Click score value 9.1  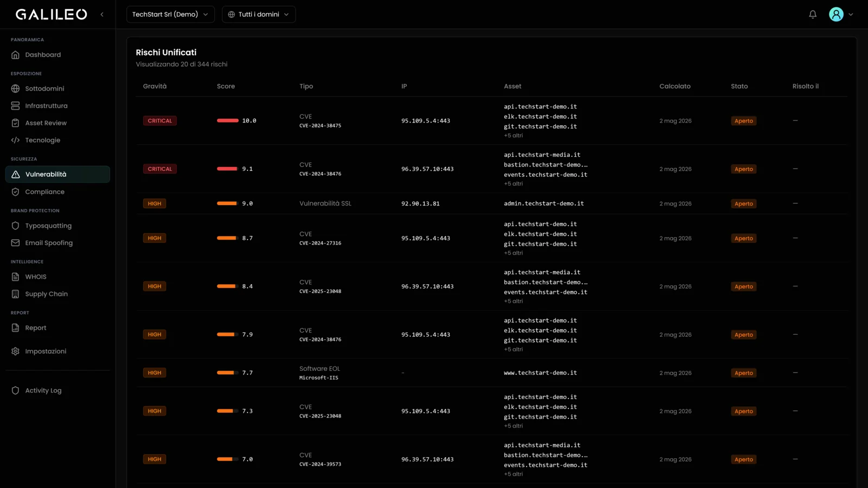coord(247,169)
